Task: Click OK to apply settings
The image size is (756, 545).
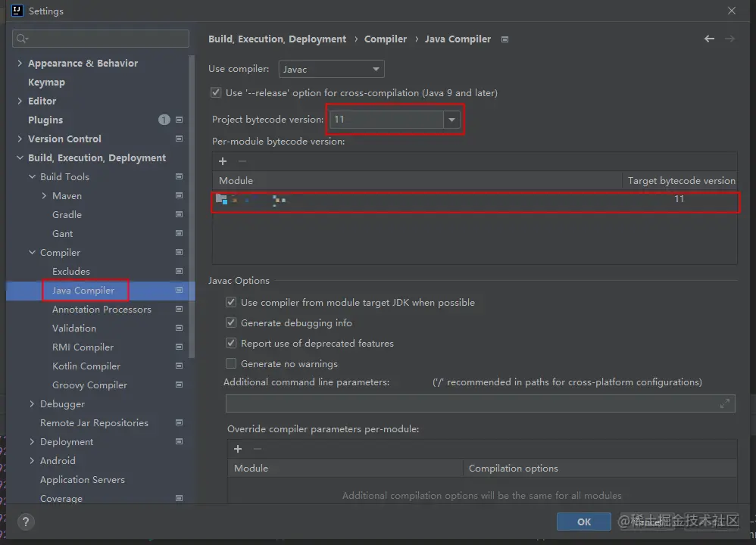Action: [584, 522]
